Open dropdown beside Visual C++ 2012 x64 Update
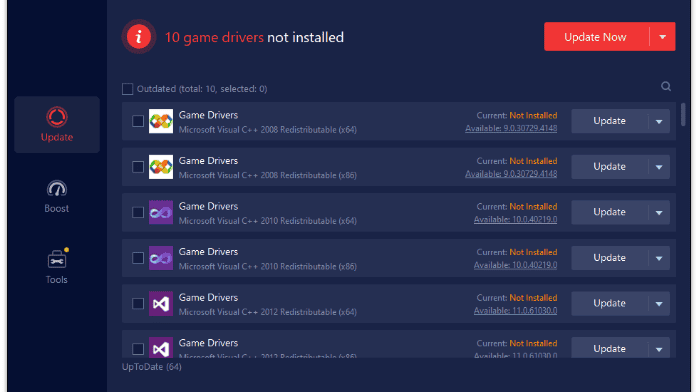This screenshot has width=698, height=392. 659,303
